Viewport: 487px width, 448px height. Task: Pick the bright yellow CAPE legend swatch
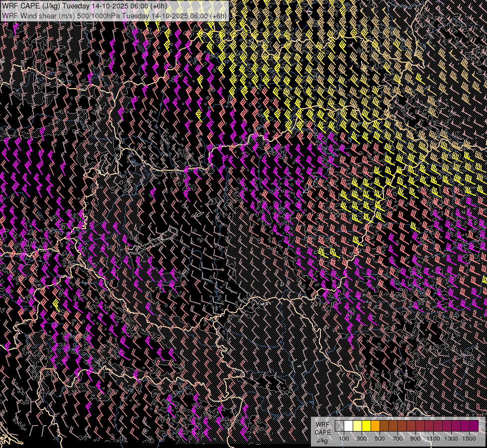tap(367, 426)
